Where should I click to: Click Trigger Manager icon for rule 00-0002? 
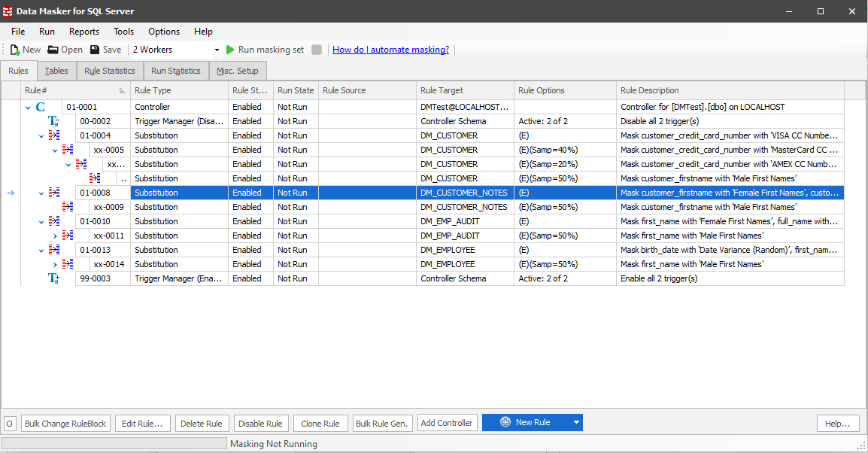(53, 121)
